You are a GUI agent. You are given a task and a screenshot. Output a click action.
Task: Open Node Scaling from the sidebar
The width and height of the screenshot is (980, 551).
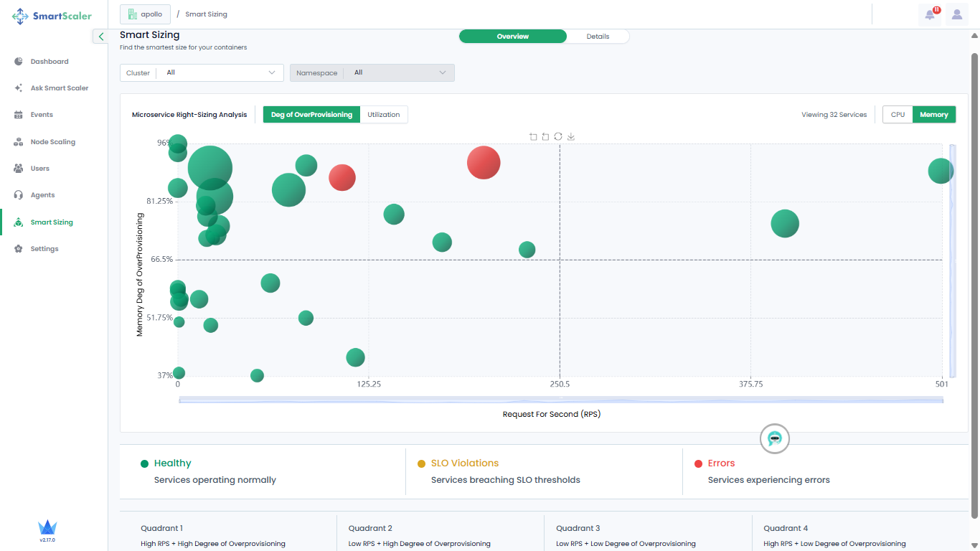[x=52, y=142]
